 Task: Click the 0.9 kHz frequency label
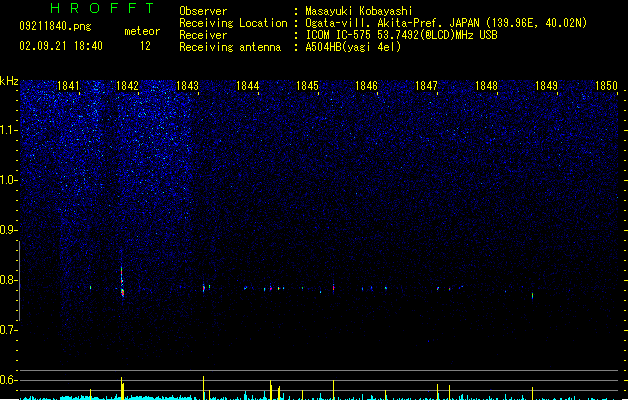[x=8, y=230]
